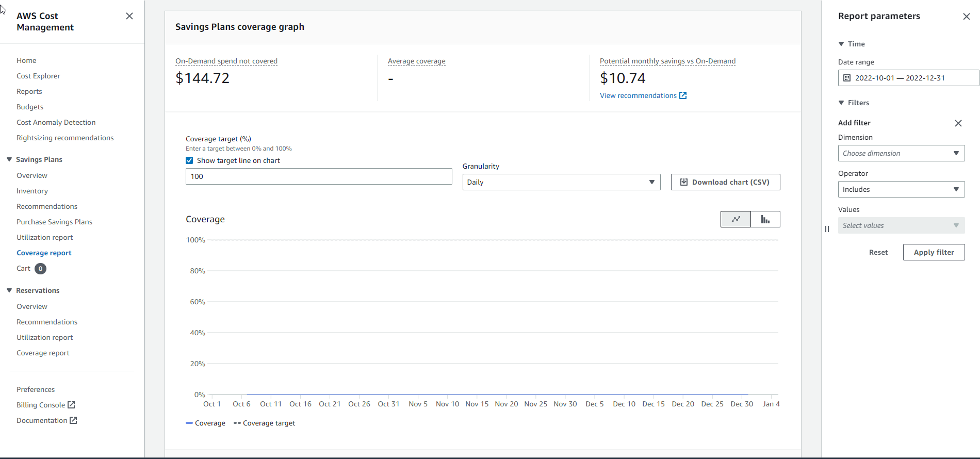Screen dimensions: 980x459
Task: Open Cost Explorer
Action: [38, 76]
